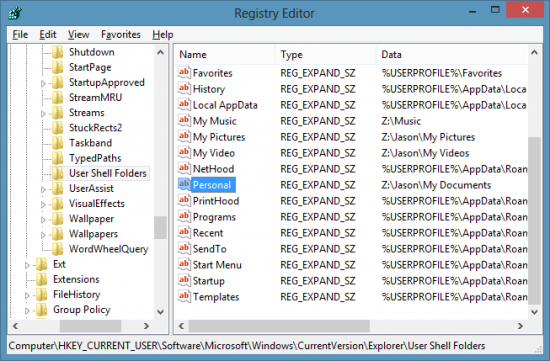Select the WordWheelQuery key label
550x361 pixels.
[x=108, y=249]
